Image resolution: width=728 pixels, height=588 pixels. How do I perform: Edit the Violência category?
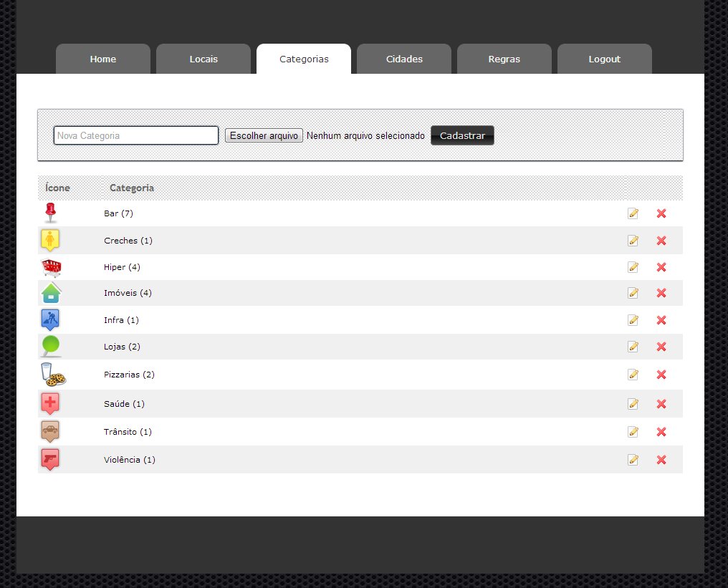click(x=633, y=460)
